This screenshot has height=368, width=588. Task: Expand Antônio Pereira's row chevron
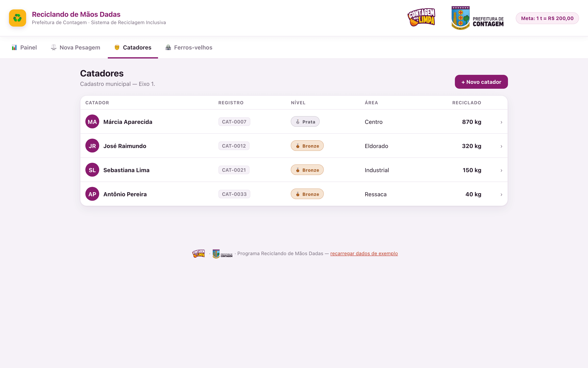coord(501,194)
